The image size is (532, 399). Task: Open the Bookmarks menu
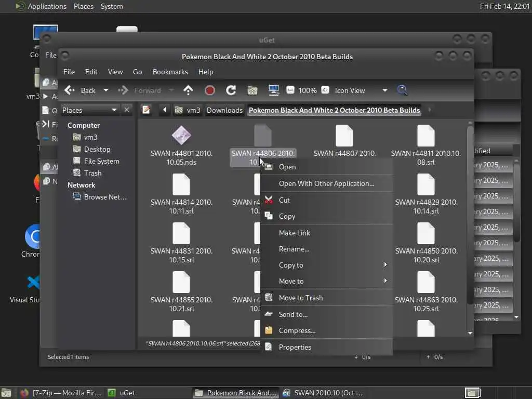point(170,72)
